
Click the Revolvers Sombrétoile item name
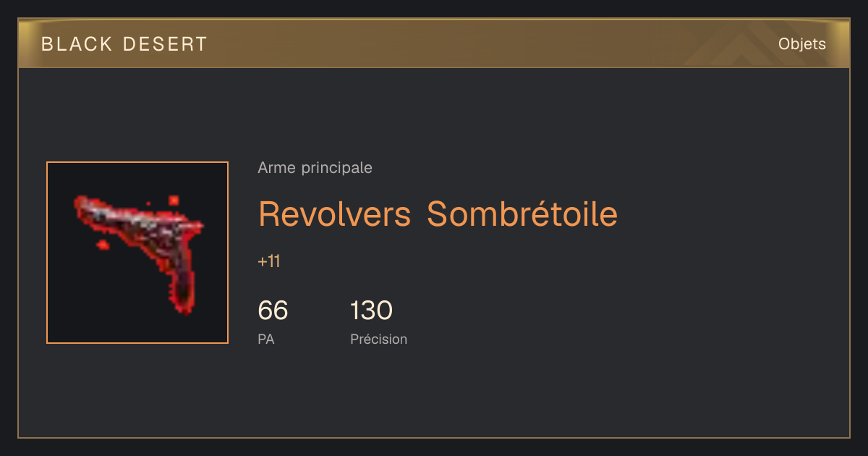pyautogui.click(x=438, y=214)
